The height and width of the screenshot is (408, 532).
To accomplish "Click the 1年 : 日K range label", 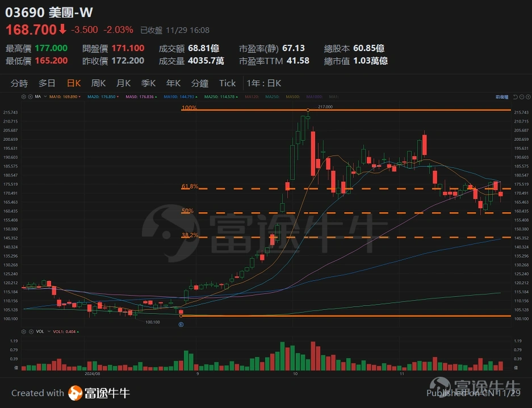I will (264, 83).
